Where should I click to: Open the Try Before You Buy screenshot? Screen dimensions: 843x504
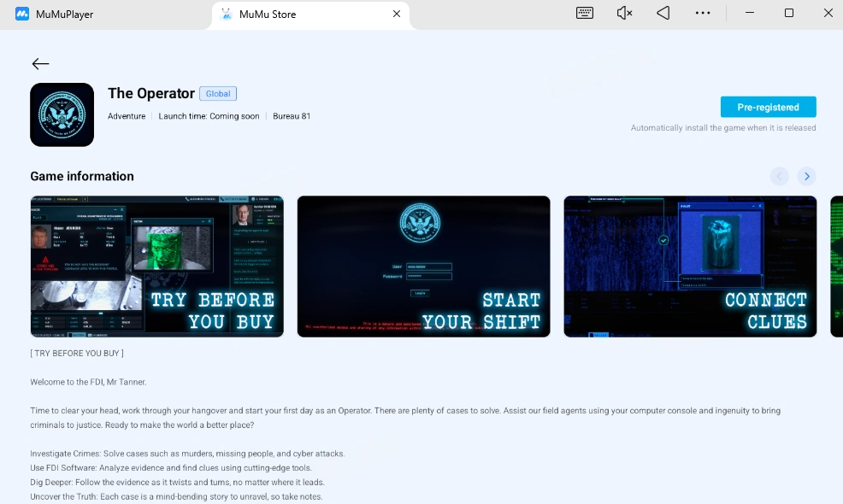point(157,267)
